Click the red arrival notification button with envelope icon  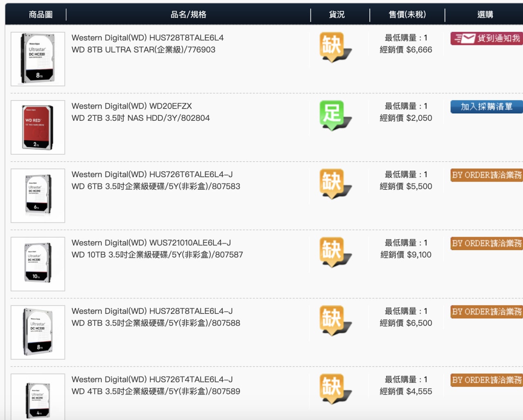click(487, 38)
